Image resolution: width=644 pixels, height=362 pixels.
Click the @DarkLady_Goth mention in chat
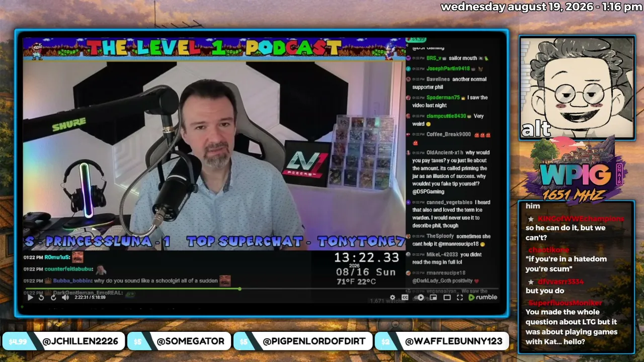[432, 281]
